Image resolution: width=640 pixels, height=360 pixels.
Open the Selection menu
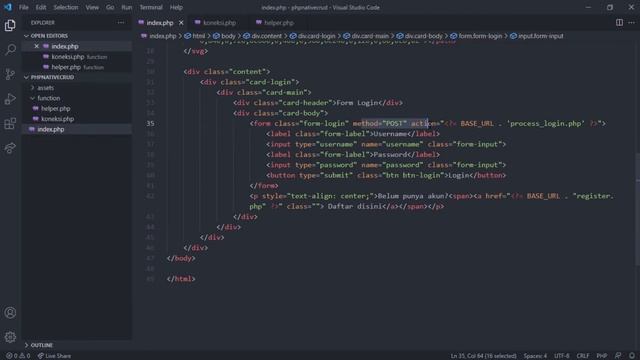coord(66,7)
